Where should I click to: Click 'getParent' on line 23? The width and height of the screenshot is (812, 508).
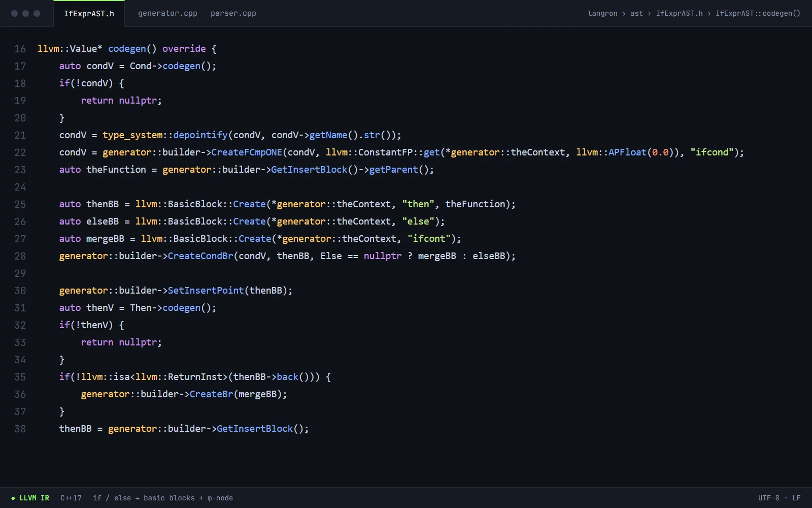tap(393, 170)
